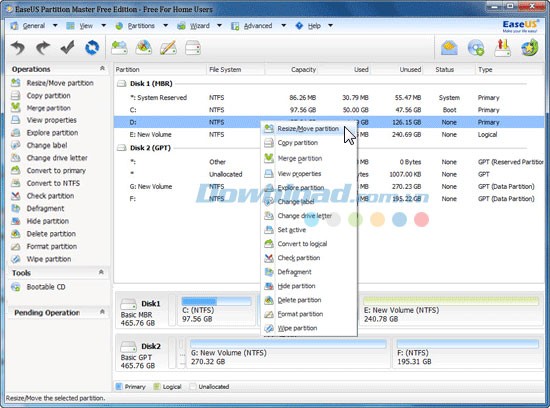
Task: Click the Refresh disk info icon
Action: click(92, 48)
